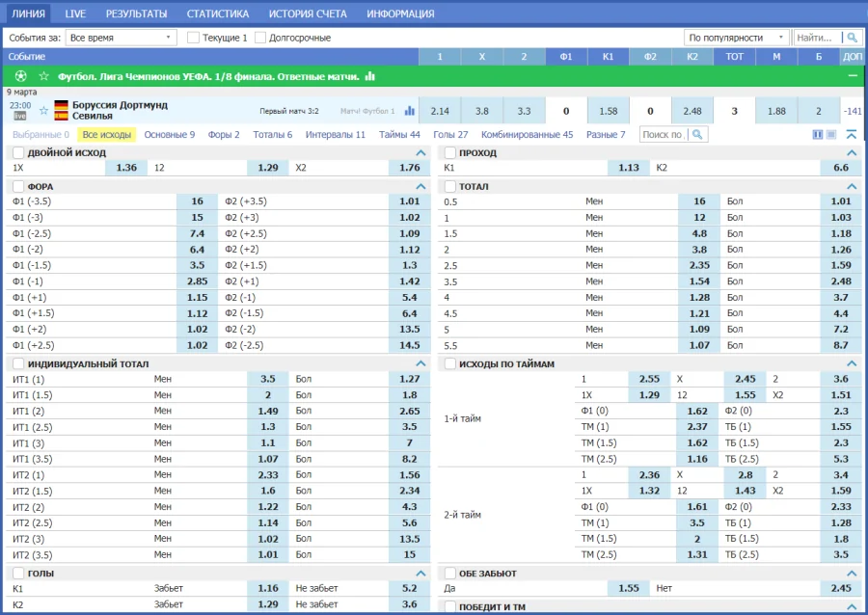Image resolution: width=868 pixels, height=615 pixels.
Task: Click magnifier icon in outcomes search box
Action: point(697,135)
